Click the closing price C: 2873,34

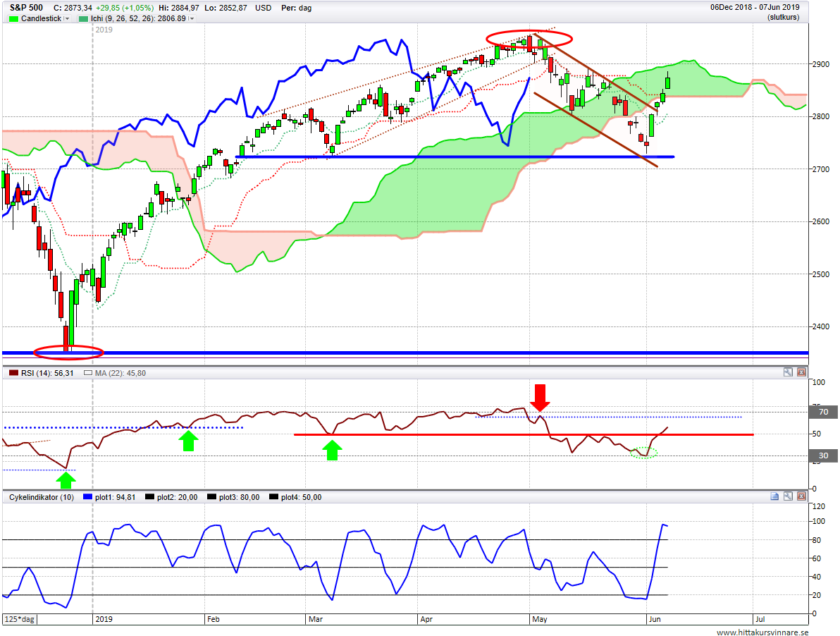click(73, 8)
